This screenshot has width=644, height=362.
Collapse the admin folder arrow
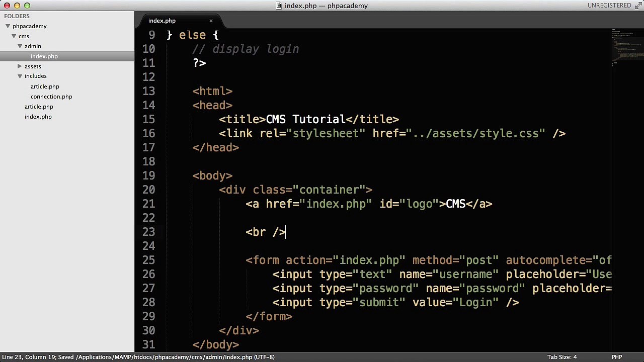pyautogui.click(x=20, y=46)
